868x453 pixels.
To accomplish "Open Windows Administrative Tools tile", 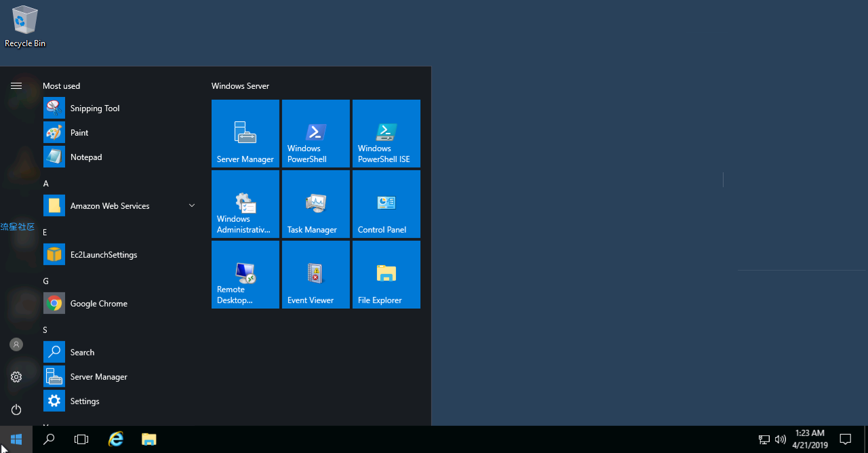I will (245, 204).
